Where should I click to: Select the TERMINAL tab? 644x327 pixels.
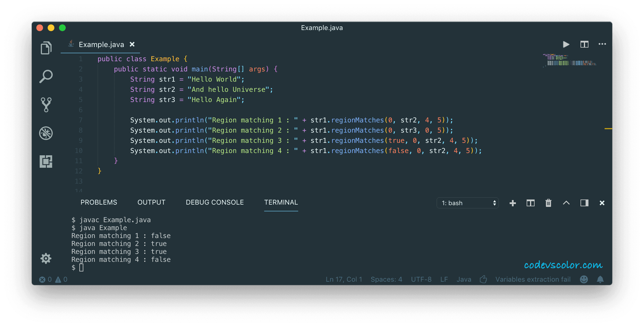[x=281, y=202]
